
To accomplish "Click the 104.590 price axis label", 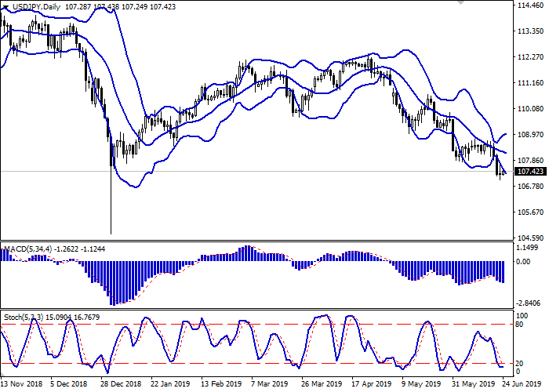I will (530, 238).
